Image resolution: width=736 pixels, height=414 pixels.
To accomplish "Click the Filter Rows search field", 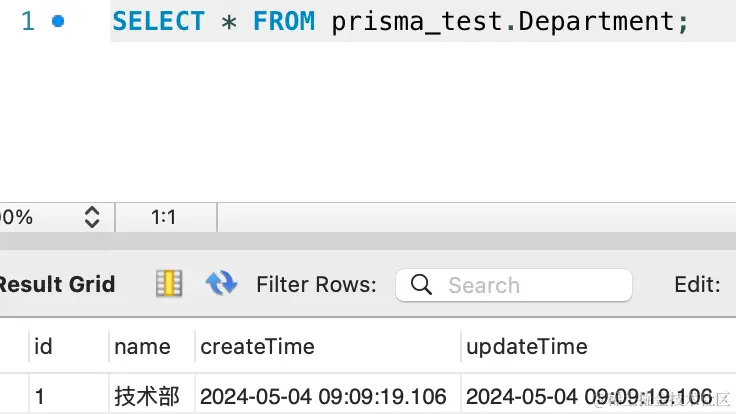I will click(x=530, y=285).
